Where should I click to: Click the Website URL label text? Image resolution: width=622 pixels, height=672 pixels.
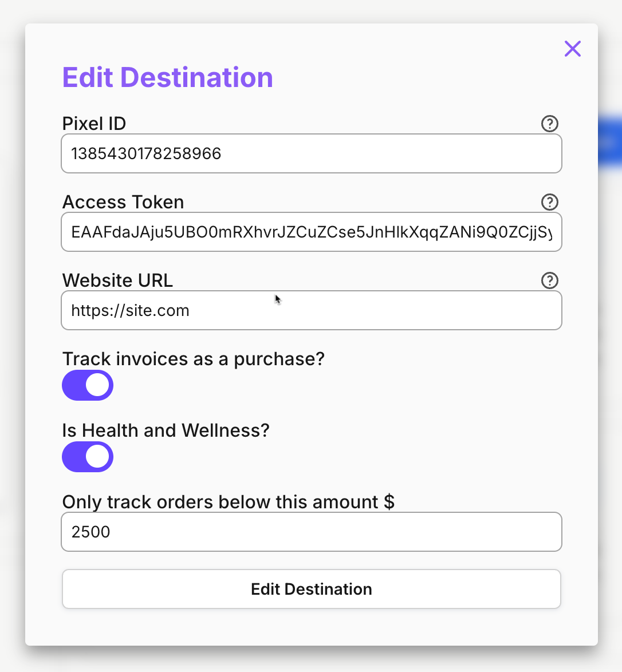[117, 280]
